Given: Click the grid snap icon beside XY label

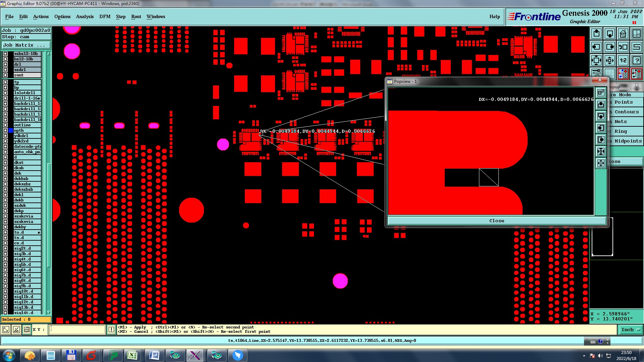Looking at the screenshot, I should (x=27, y=329).
